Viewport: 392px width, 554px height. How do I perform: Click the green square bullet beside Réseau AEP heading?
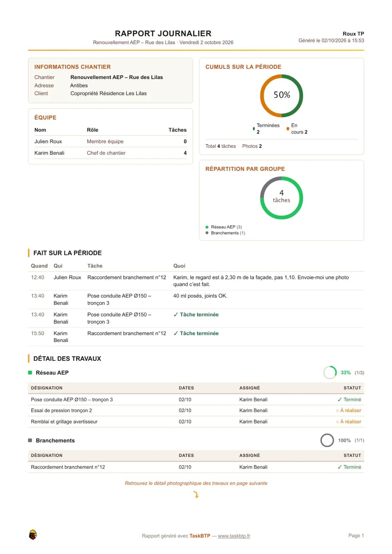(x=30, y=373)
